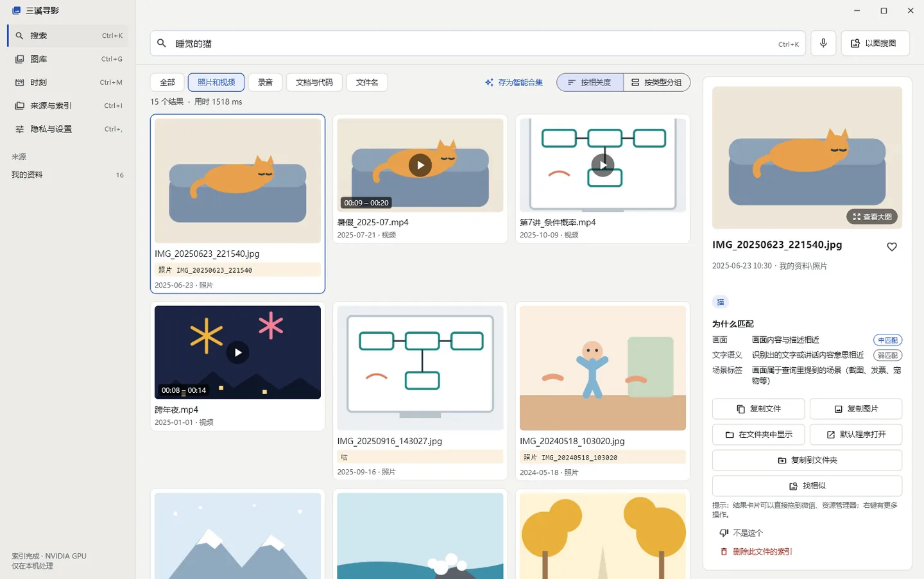Image resolution: width=924 pixels, height=579 pixels.
Task: Play the 跨年夜.mp4 video preview
Action: coord(237,352)
